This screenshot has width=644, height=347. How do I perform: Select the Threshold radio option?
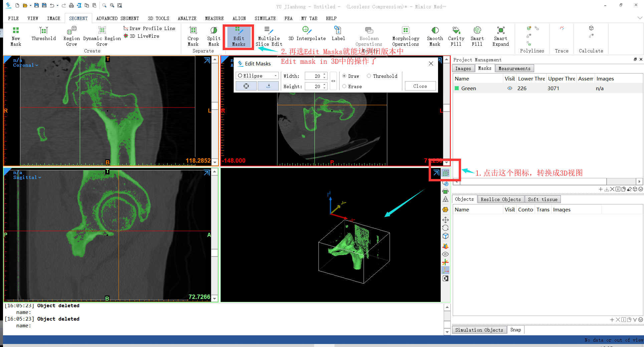(x=382, y=76)
